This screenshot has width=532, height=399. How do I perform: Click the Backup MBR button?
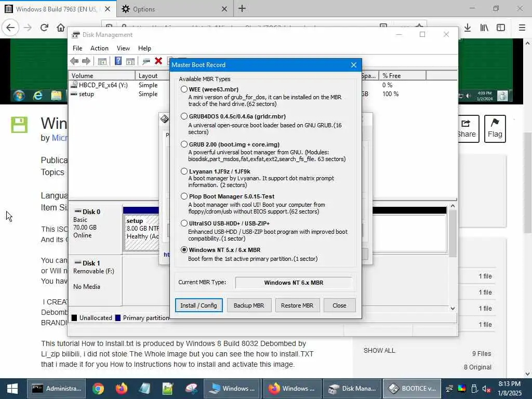(249, 305)
